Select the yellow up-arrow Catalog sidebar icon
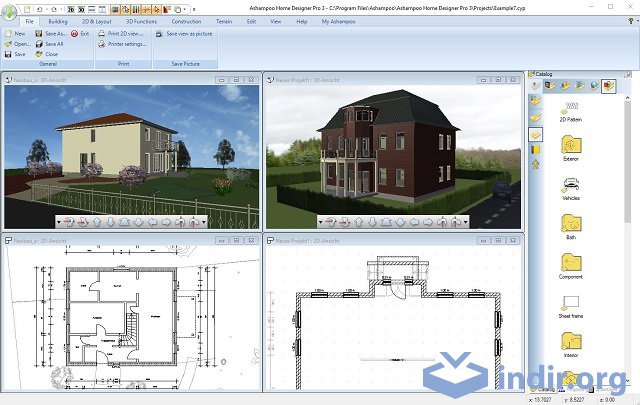This screenshot has height=405, width=640. [x=536, y=165]
